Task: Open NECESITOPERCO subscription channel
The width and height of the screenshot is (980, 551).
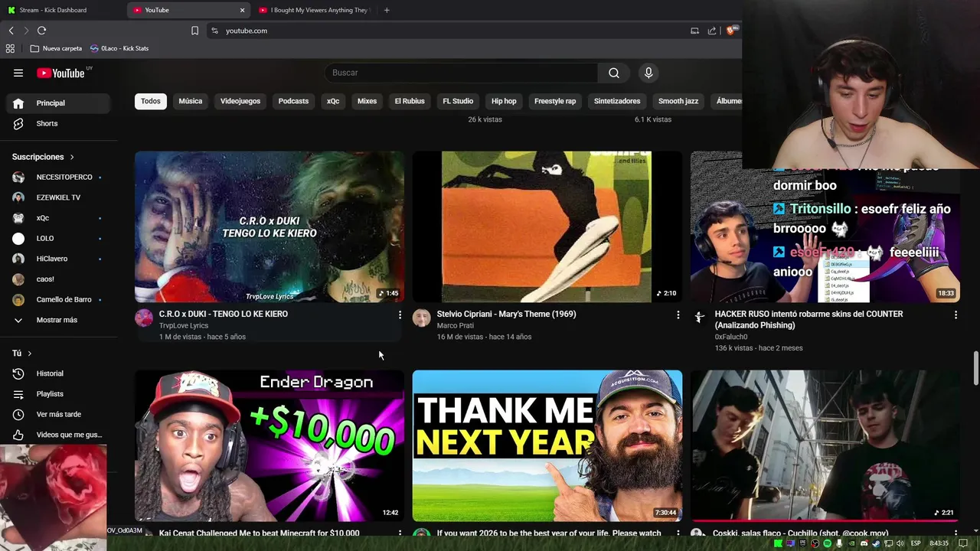Action: click(x=58, y=178)
